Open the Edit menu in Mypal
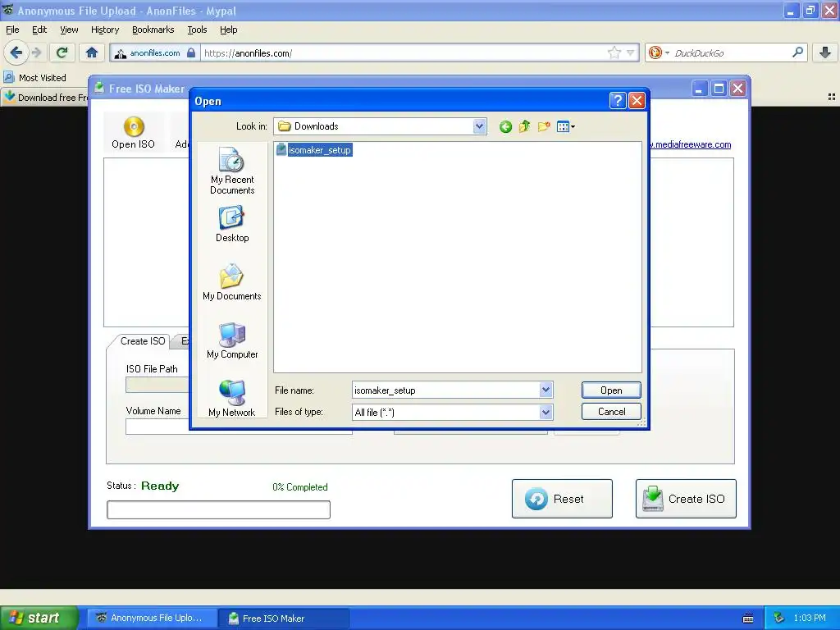Viewport: 840px width, 630px height. (39, 30)
